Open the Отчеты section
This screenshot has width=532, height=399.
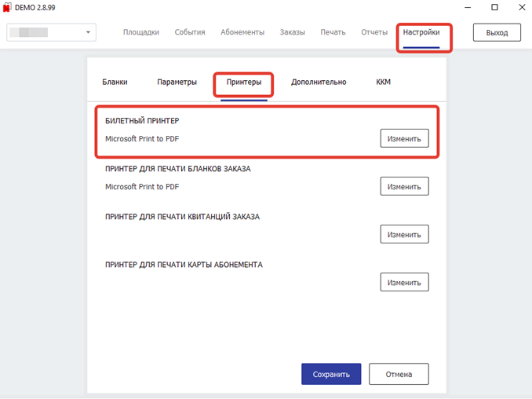[374, 33]
